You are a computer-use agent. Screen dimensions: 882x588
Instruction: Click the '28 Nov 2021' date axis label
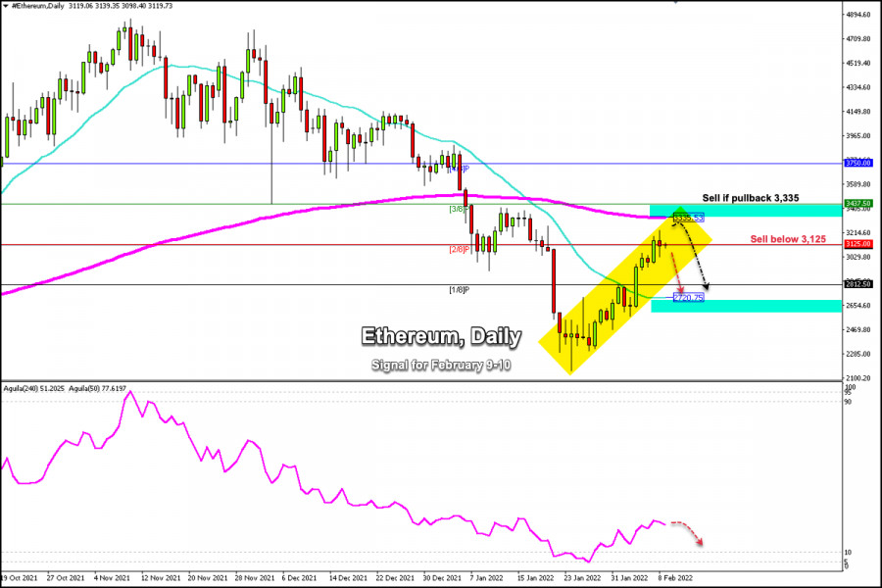click(255, 578)
